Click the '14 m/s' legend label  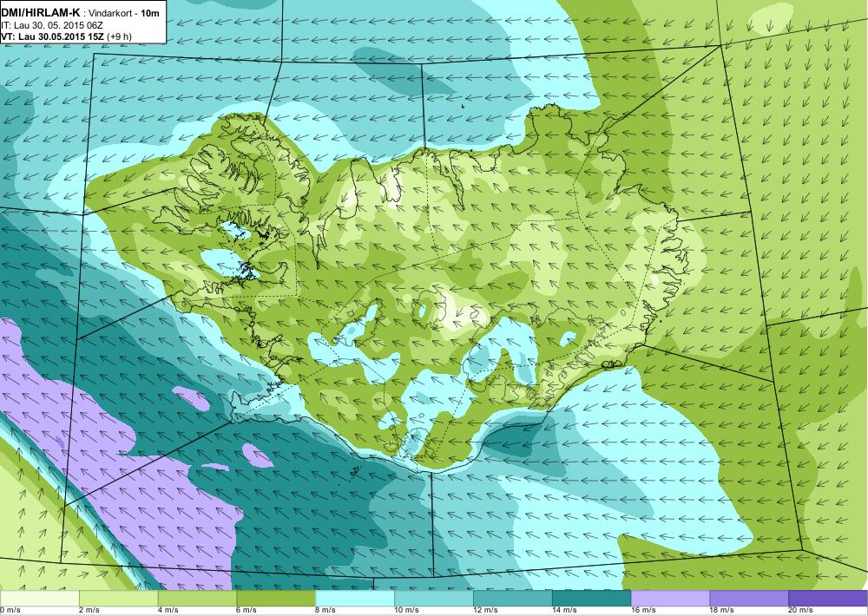click(564, 610)
